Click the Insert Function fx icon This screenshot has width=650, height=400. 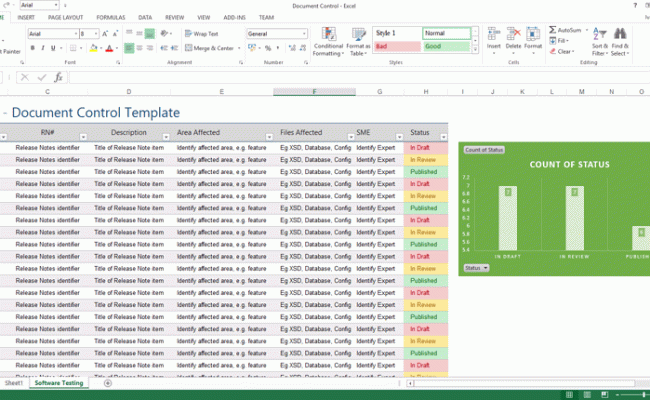tap(58, 77)
